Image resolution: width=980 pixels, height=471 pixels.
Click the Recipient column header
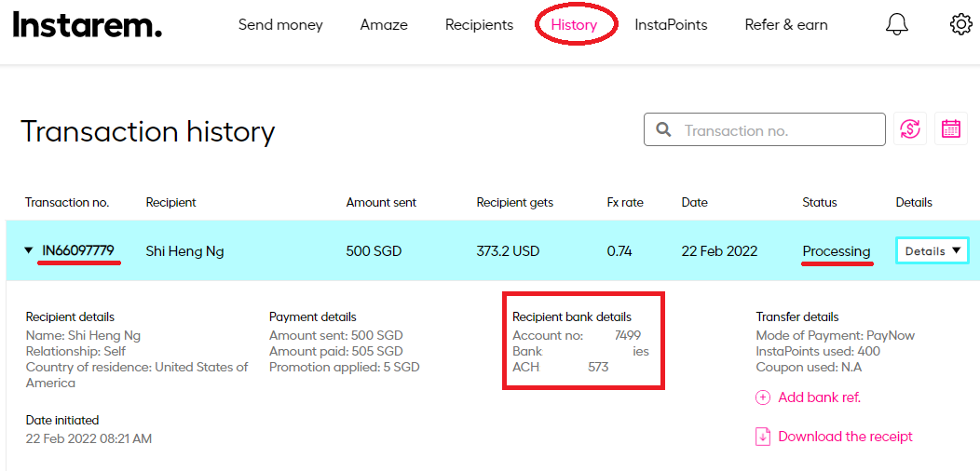(171, 202)
